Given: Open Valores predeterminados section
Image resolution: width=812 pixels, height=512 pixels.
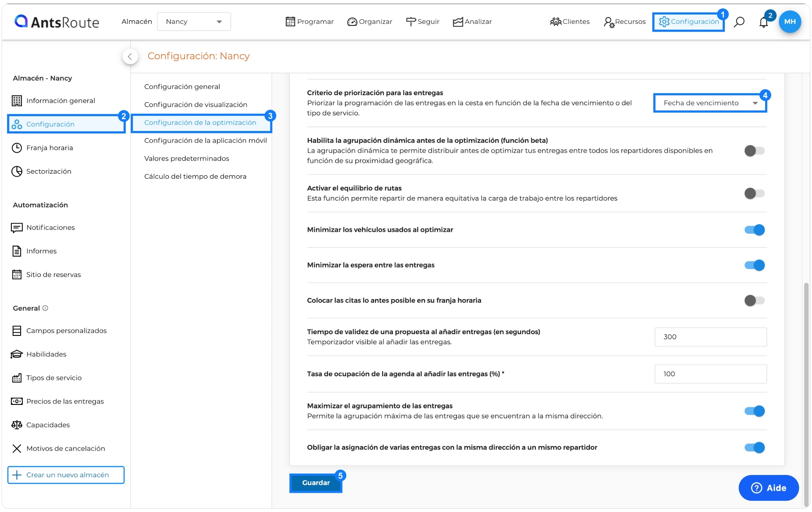Looking at the screenshot, I should (186, 158).
